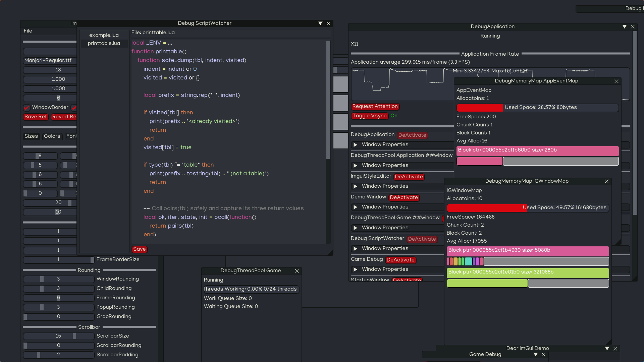Collapse the Debug ScriptWatcher window triangle
Screen dimensions: 644x362
pos(320,23)
